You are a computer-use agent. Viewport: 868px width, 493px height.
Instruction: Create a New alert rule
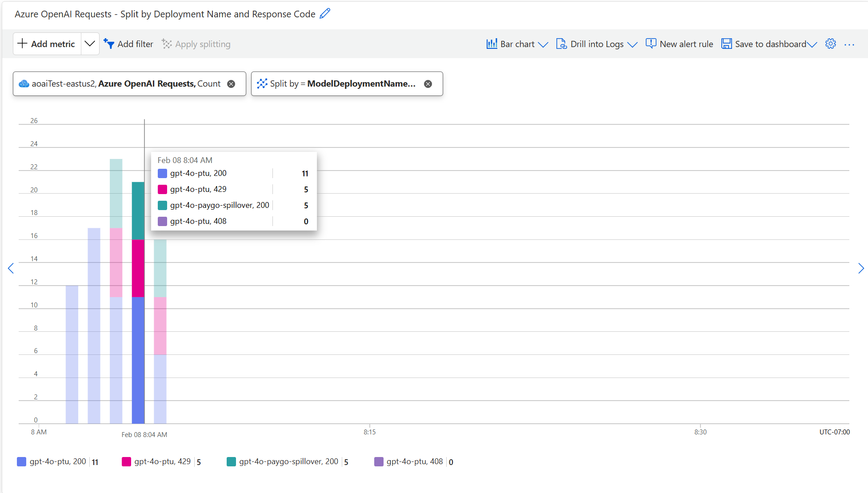(679, 44)
